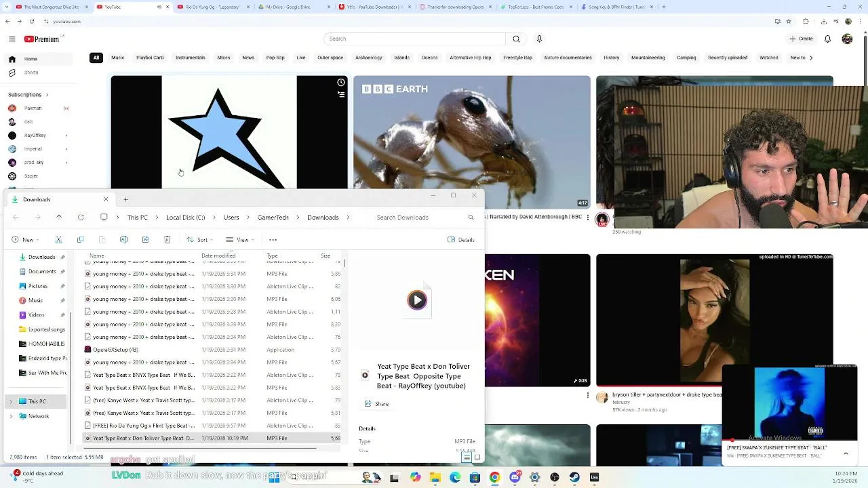The height and width of the screenshot is (488, 868).
Task: Delete selected file with trash icon
Action: click(x=167, y=240)
